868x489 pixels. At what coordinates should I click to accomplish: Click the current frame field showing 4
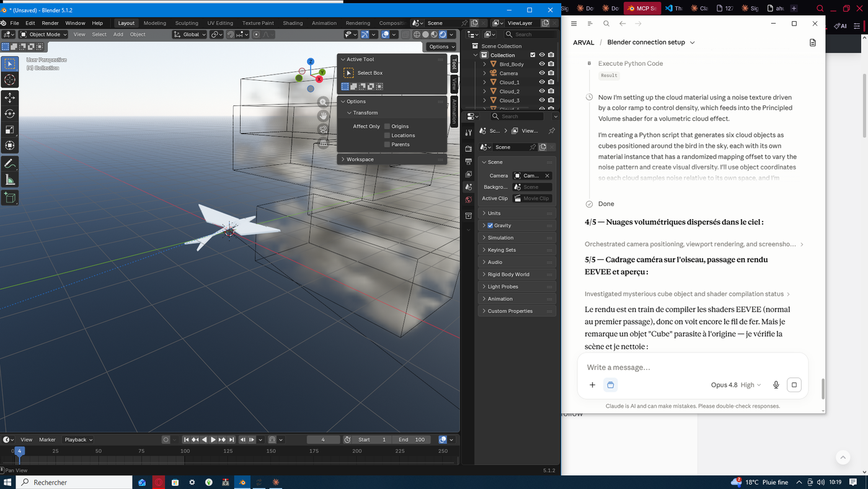click(323, 439)
